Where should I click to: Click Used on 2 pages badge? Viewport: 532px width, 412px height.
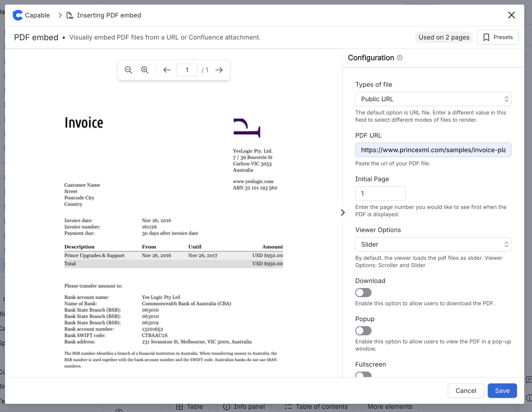pyautogui.click(x=444, y=37)
